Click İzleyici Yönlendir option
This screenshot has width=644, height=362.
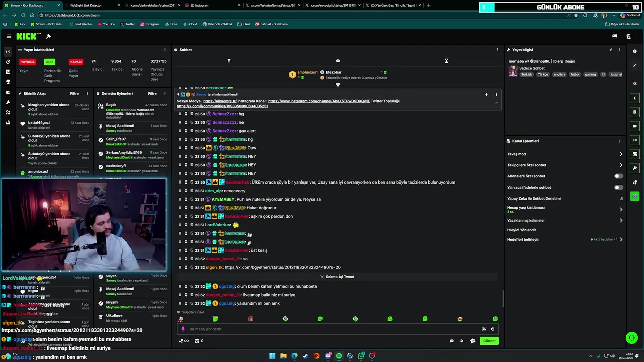click(x=522, y=230)
